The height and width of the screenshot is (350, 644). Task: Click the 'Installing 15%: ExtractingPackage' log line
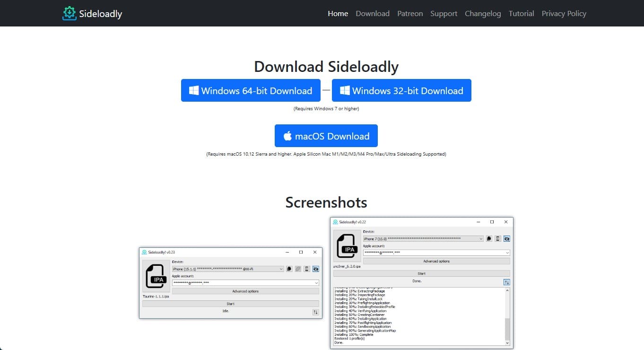(x=359, y=291)
